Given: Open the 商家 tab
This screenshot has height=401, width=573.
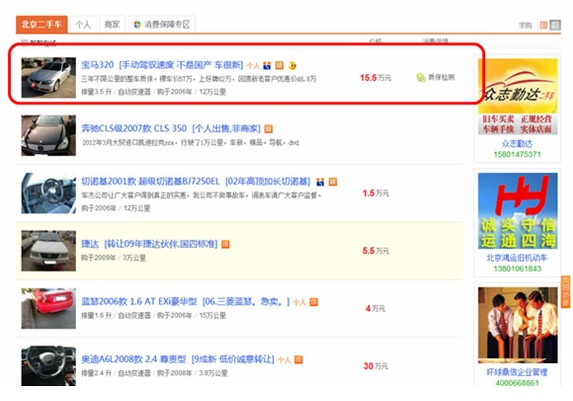Looking at the screenshot, I should point(112,24).
